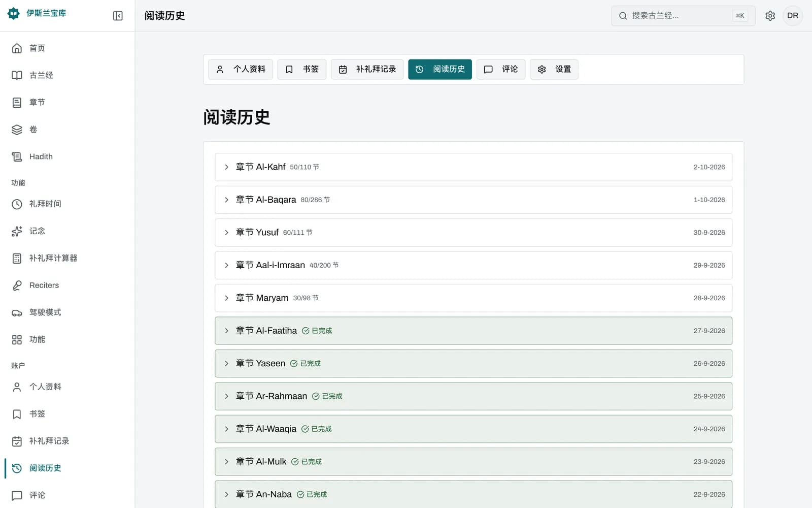Switch to the 书签 tab

(x=302, y=69)
